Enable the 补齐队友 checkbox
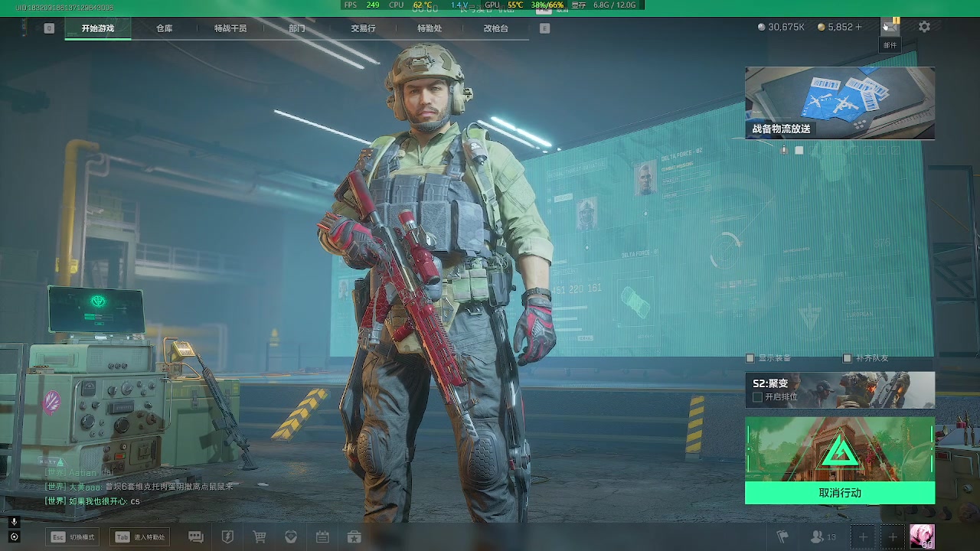Viewport: 980px width, 551px height. click(x=847, y=358)
